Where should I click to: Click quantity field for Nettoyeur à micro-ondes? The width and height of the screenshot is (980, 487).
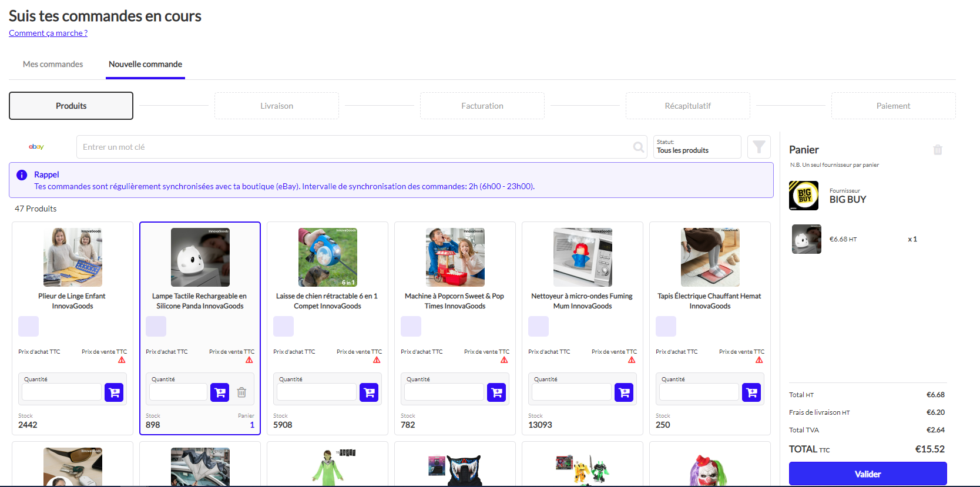coord(572,392)
